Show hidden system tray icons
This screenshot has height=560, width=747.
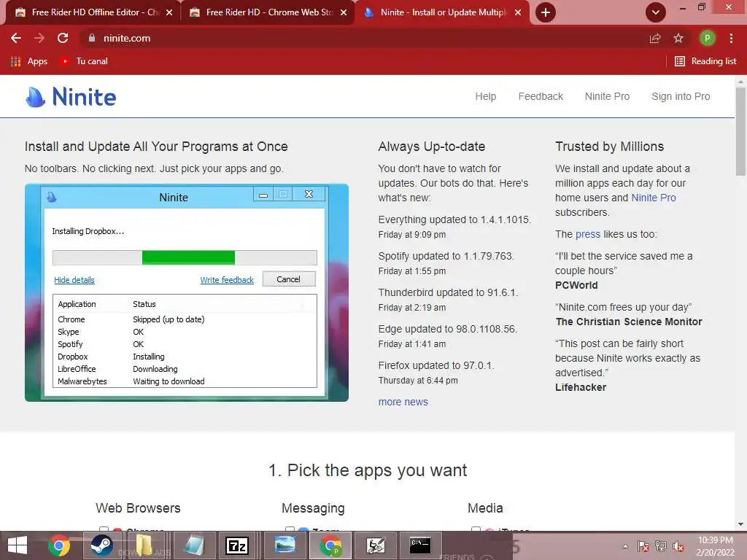625,546
